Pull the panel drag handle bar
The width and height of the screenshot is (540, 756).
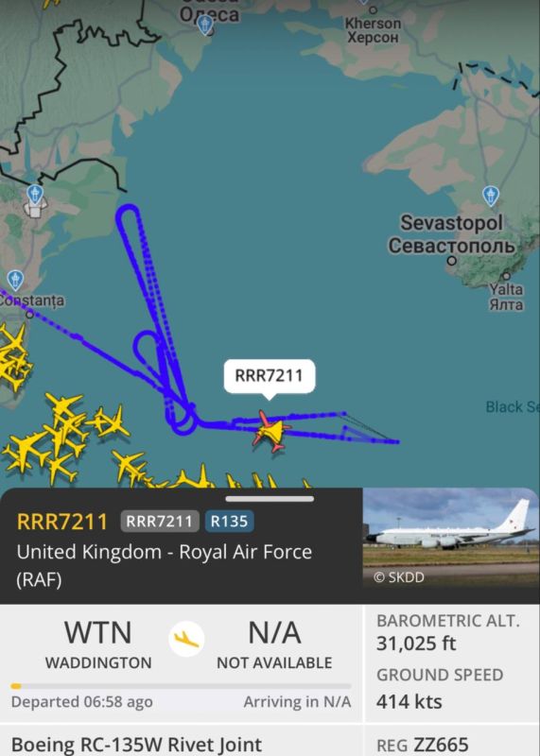pyautogui.click(x=270, y=499)
